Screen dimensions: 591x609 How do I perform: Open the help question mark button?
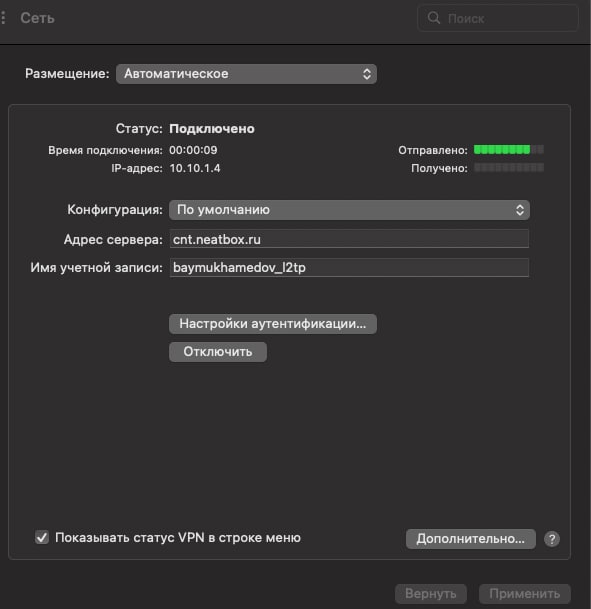tap(552, 539)
